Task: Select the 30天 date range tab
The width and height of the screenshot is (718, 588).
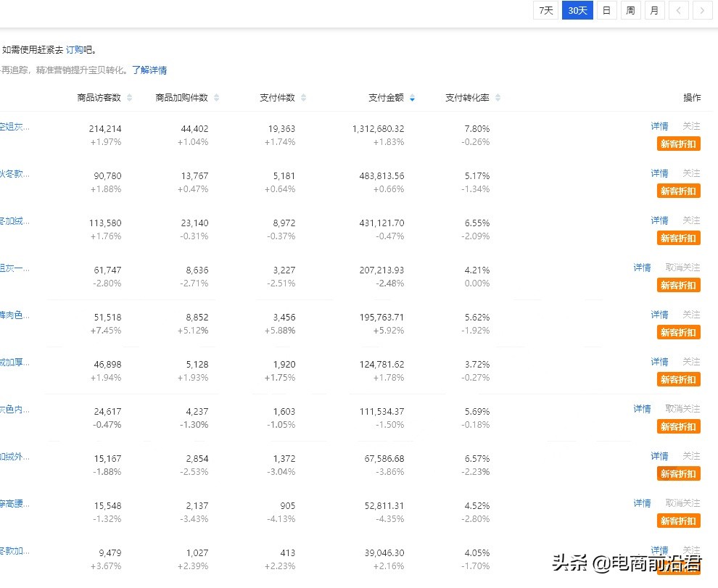Action: [x=577, y=11]
